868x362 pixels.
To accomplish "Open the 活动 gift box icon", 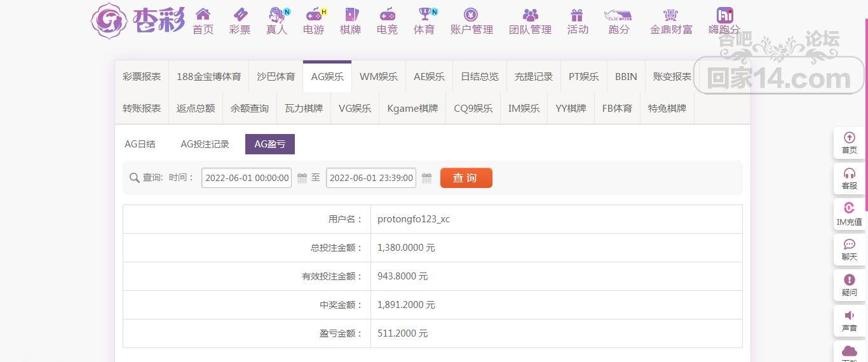I will point(577,15).
